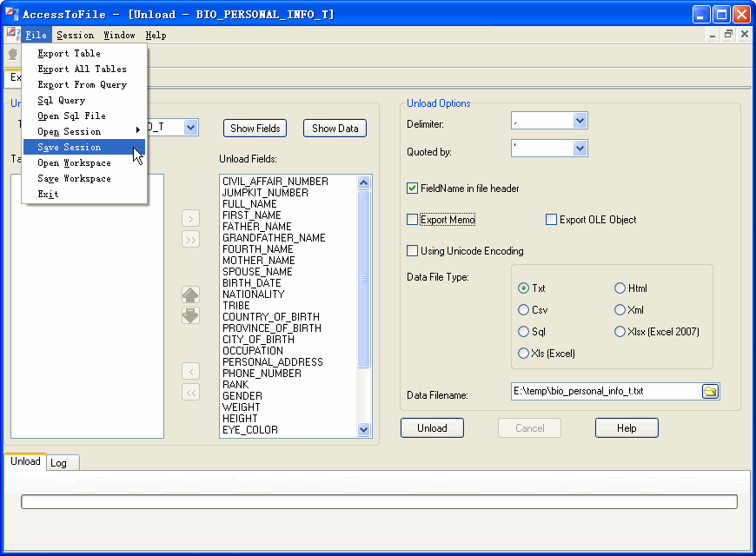
Task: Click the add-all-fields double right arrow button
Action: [191, 240]
